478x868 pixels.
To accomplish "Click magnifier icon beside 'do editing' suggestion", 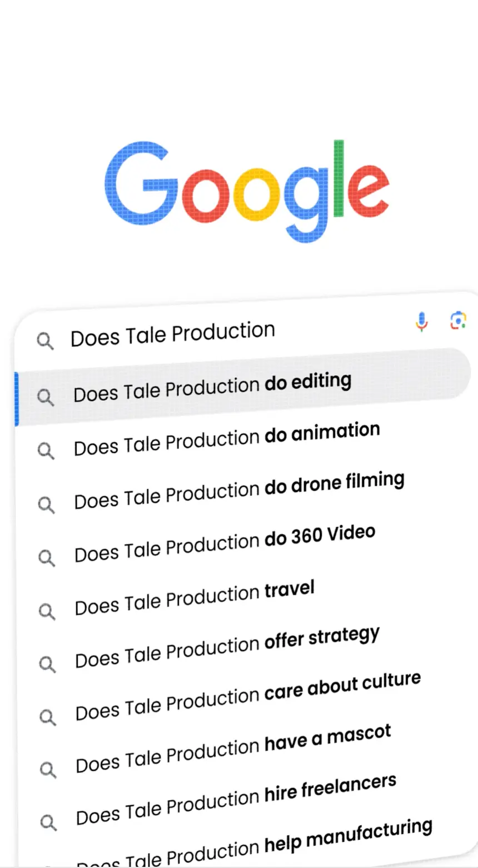I will tap(46, 396).
